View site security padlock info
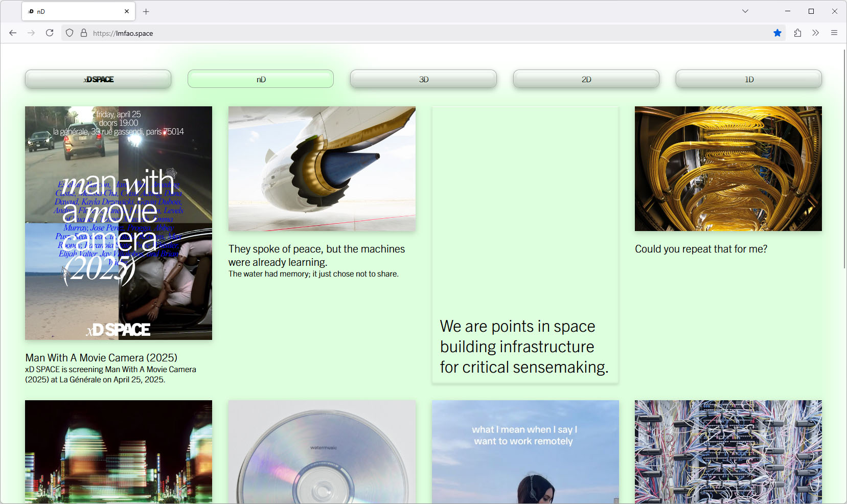 tap(84, 33)
